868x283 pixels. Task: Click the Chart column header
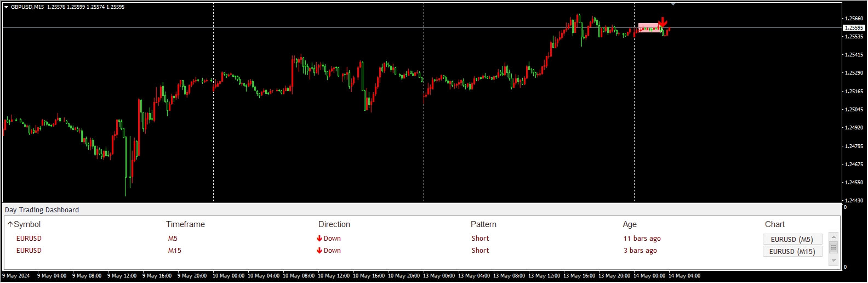[x=775, y=224]
